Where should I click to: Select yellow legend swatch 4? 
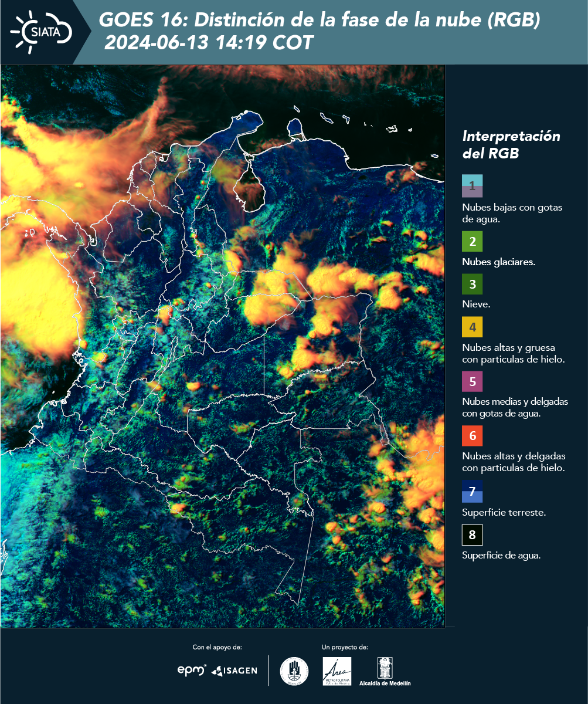[472, 327]
